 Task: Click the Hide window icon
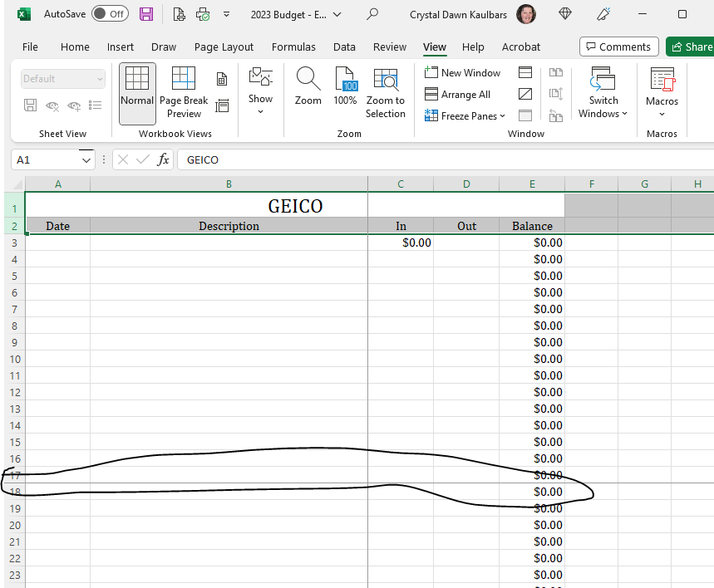pos(525,94)
